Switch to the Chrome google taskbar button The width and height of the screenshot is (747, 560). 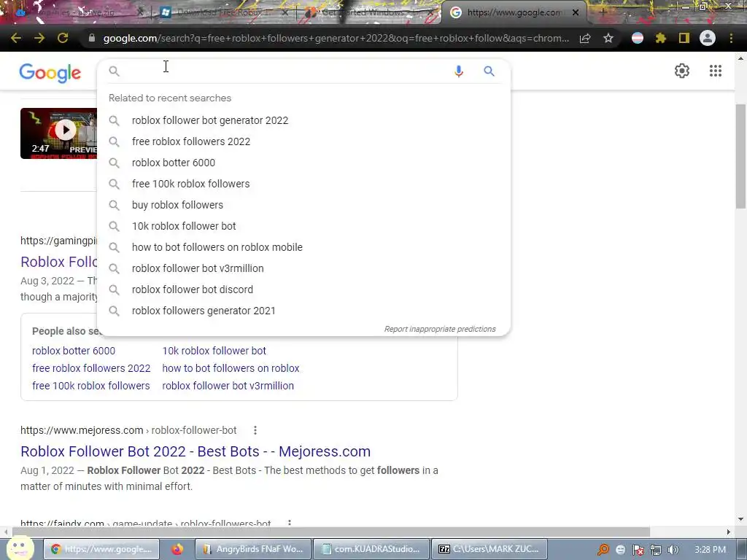click(x=101, y=549)
